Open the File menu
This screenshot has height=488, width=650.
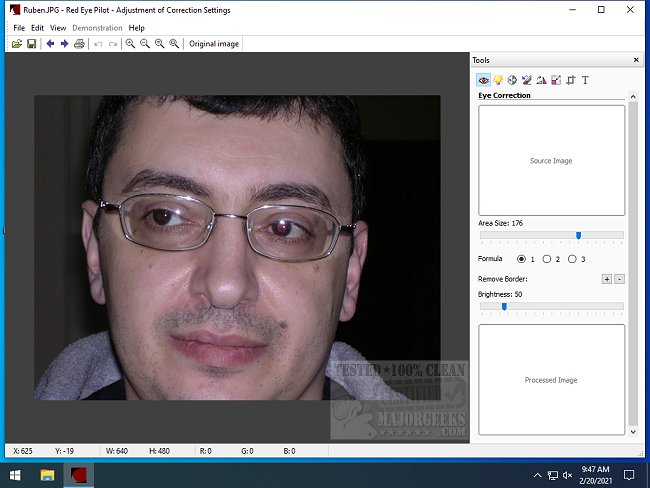tap(19, 28)
